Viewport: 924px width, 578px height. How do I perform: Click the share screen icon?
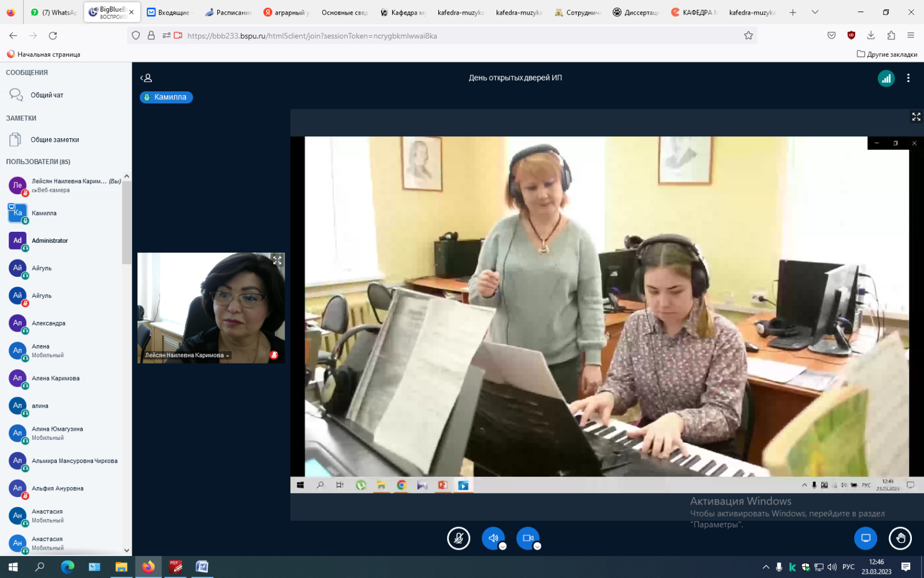pyautogui.click(x=865, y=538)
